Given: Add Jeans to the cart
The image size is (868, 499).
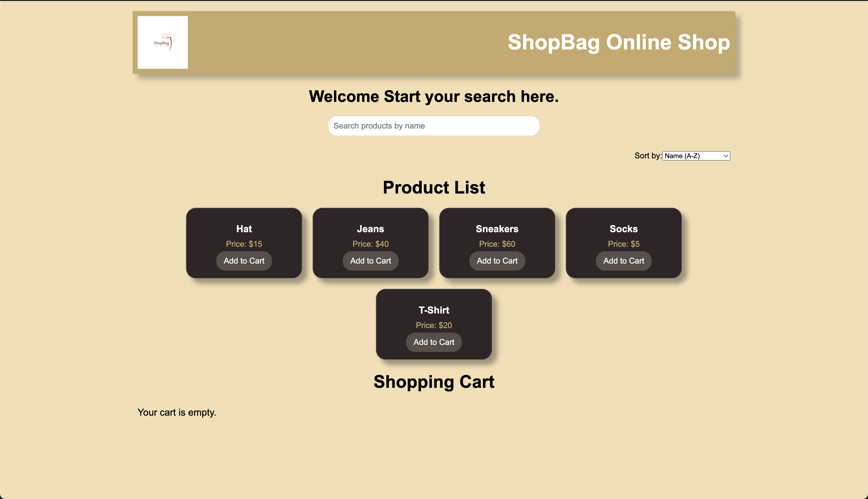Looking at the screenshot, I should pos(370,261).
